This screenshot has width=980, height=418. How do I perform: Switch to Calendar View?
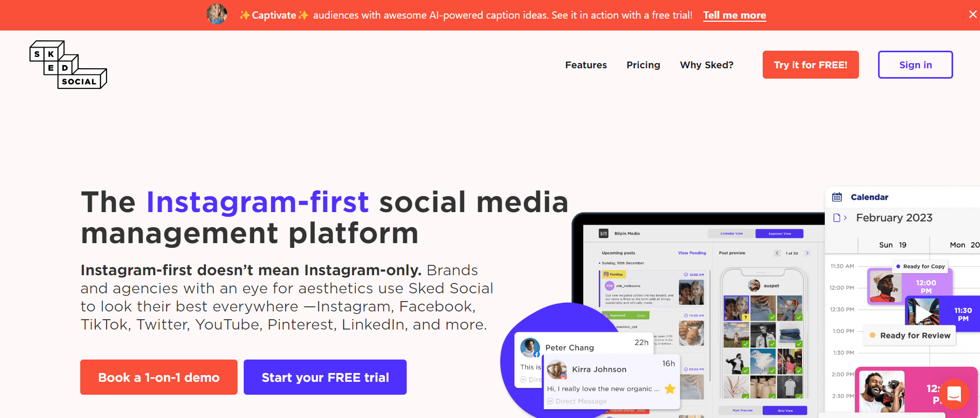coord(731,233)
